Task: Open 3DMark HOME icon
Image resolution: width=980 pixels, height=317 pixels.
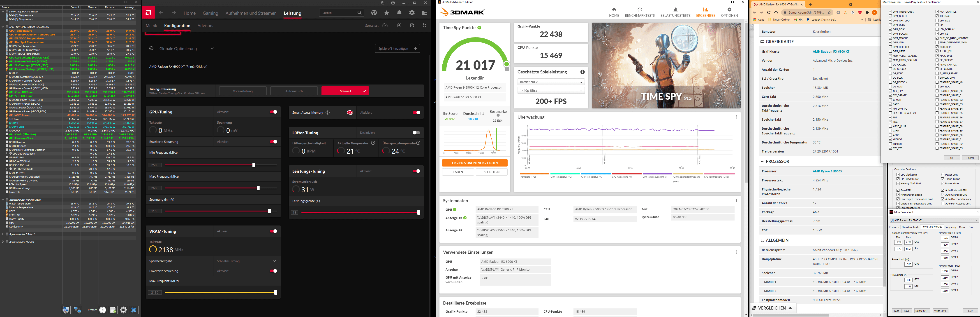Action: 614,9
